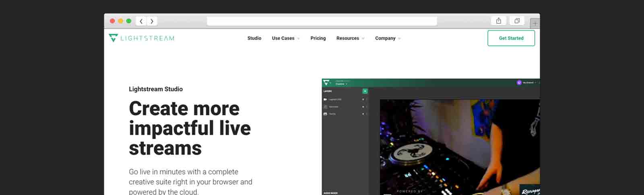Click the DJ turntable video preview
The height and width of the screenshot is (195, 644).
click(x=459, y=147)
